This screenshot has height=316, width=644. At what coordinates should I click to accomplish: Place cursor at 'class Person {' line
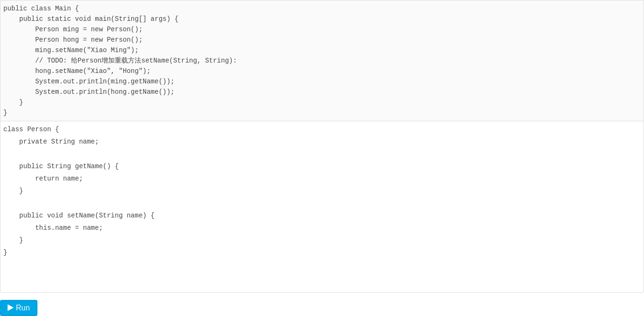31,129
